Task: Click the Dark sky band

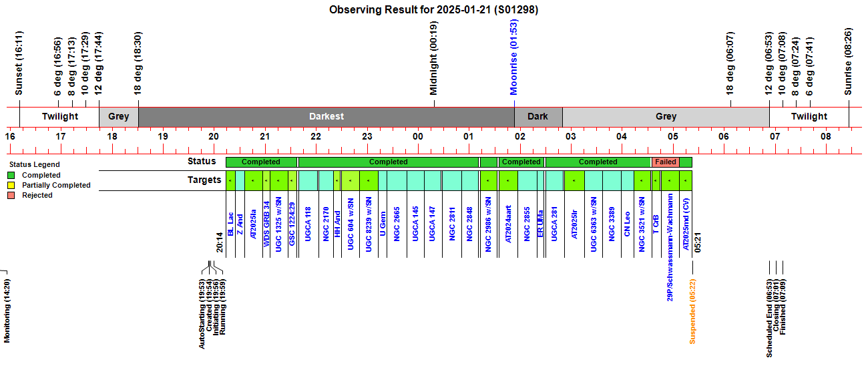Action: (538, 116)
